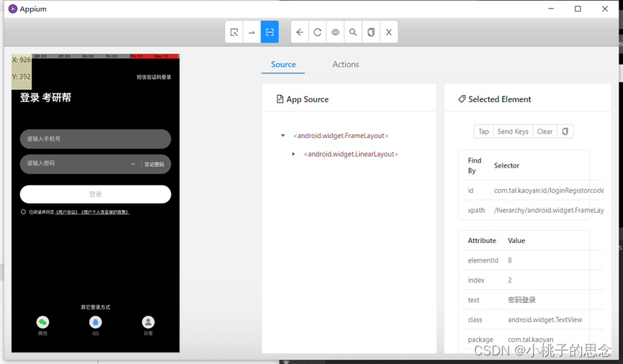Click 忘记密码 forgot password link
The width and height of the screenshot is (623, 364).
(154, 164)
